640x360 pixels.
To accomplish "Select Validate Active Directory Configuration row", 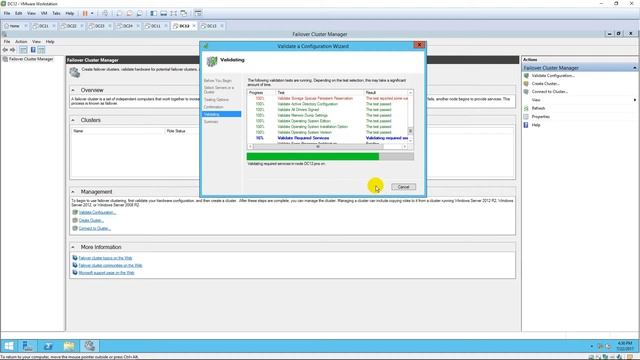I will tap(328, 104).
